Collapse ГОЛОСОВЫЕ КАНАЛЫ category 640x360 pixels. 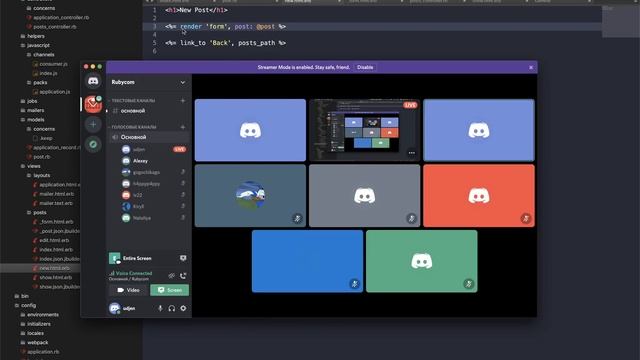[133, 127]
